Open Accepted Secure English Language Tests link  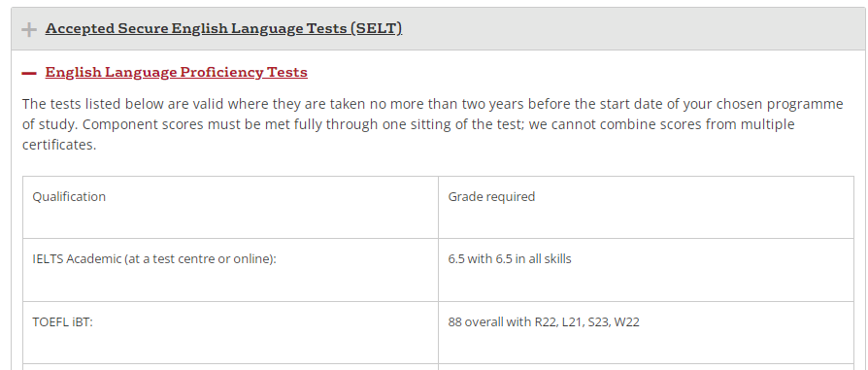(223, 28)
